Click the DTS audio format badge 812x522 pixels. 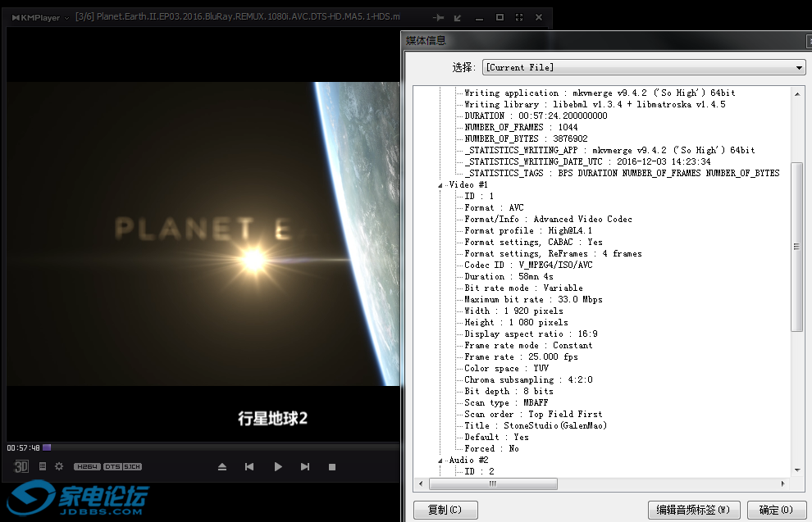[111, 465]
